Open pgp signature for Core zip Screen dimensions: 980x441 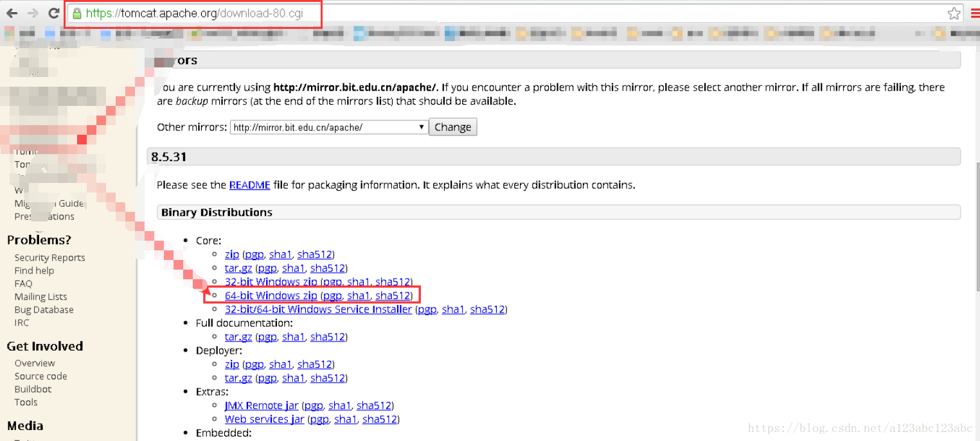point(254,255)
